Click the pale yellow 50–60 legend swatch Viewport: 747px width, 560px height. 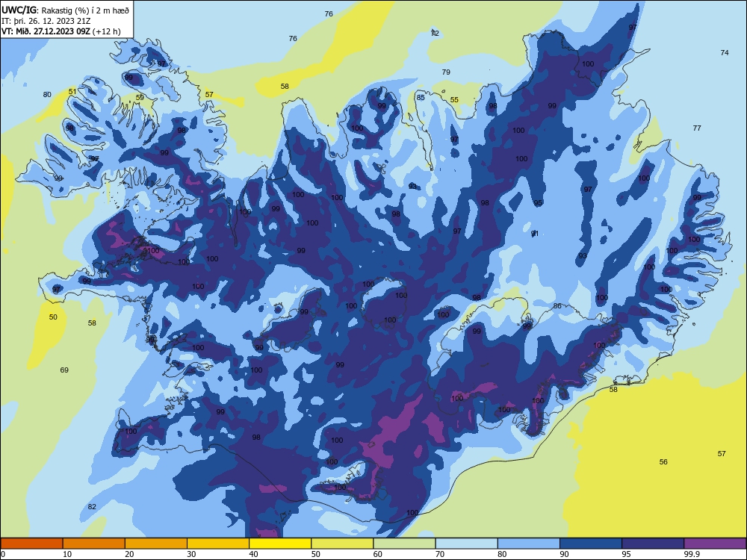pos(342,544)
